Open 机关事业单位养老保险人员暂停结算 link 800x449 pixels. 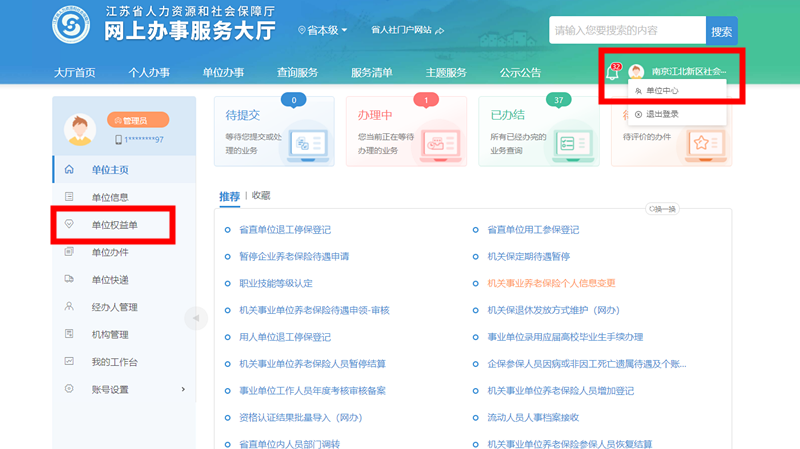(x=312, y=364)
